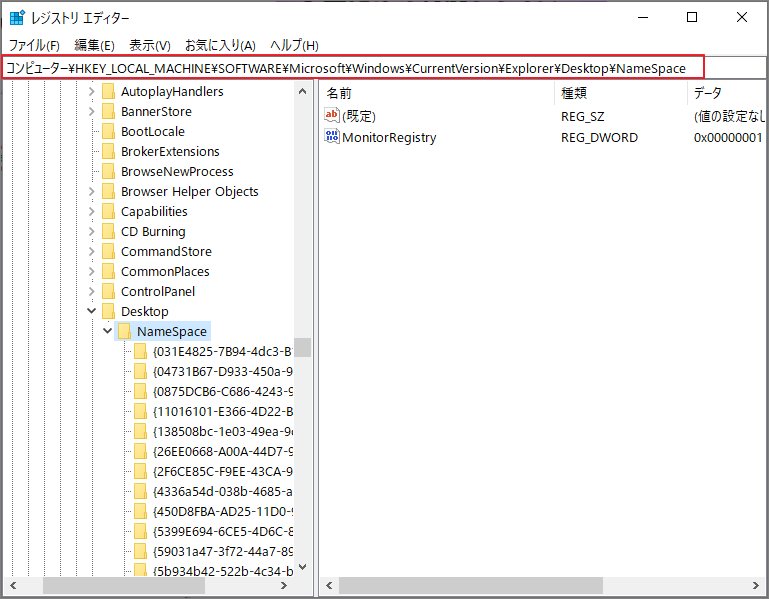
Task: Expand the CommonPlaces key
Action: [92, 272]
